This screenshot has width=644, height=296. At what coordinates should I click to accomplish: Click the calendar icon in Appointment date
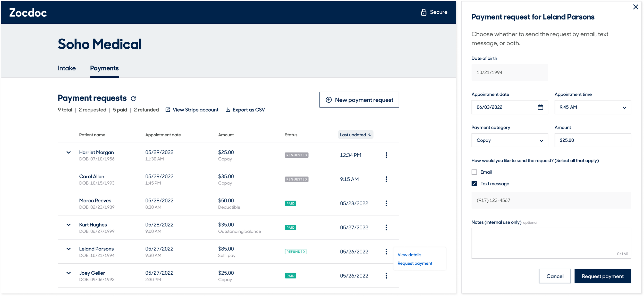click(x=540, y=107)
